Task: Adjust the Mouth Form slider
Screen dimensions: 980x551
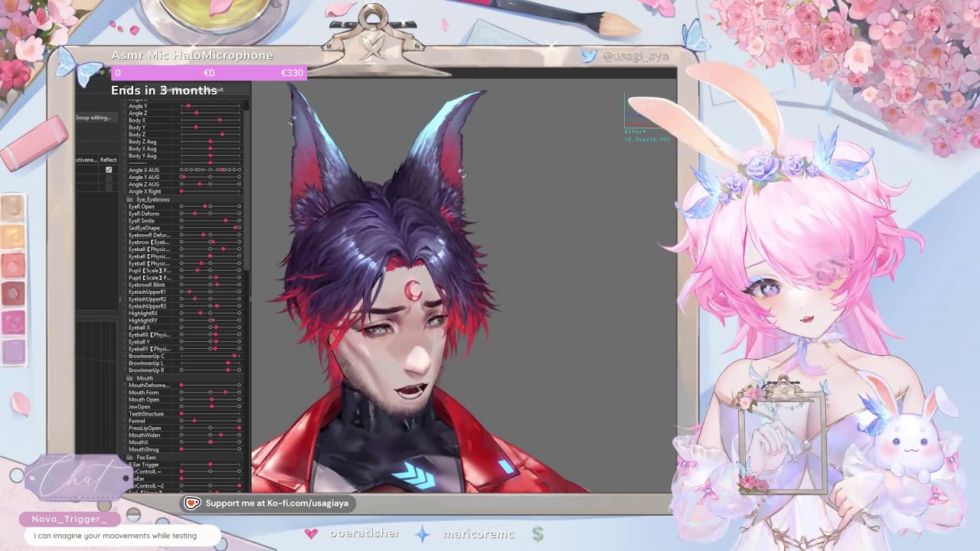Action: 211,393
